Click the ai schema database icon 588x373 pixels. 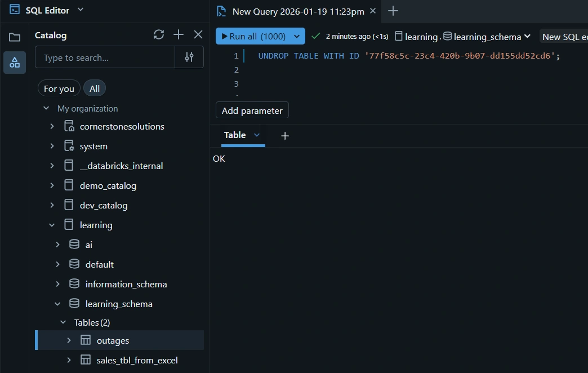pos(74,245)
